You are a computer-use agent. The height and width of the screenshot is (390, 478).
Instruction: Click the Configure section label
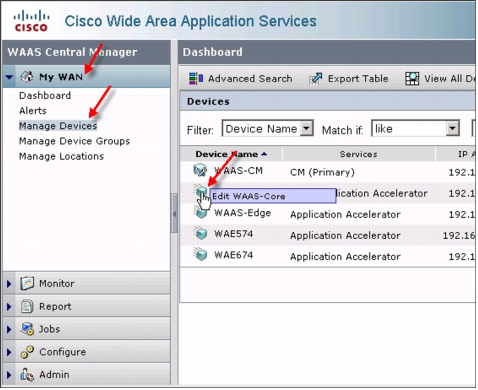click(x=63, y=352)
